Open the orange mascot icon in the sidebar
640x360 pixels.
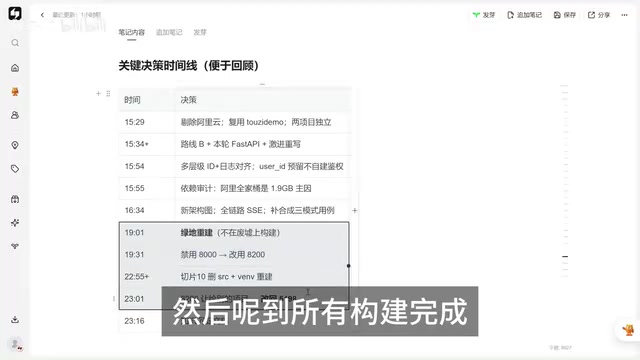pos(15,92)
